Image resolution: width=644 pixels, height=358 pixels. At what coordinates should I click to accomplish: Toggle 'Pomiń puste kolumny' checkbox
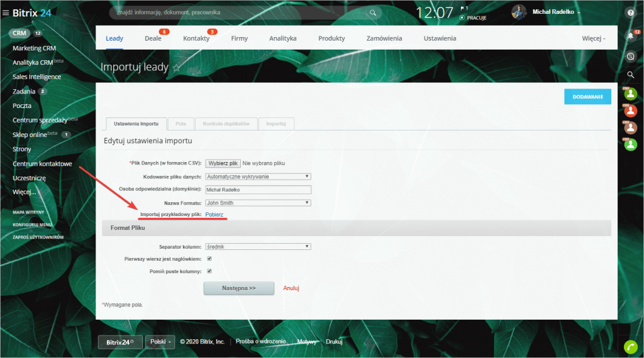point(209,271)
